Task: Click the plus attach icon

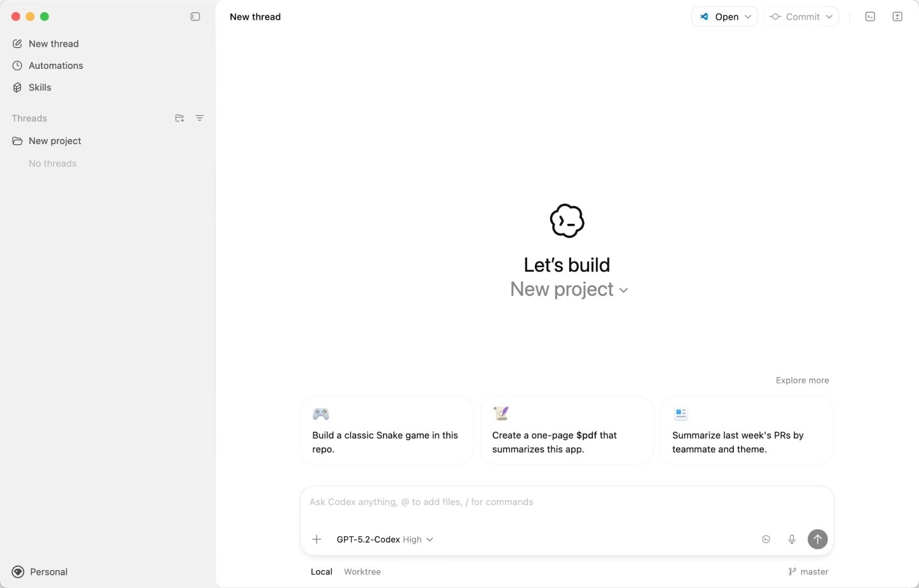Action: tap(317, 540)
